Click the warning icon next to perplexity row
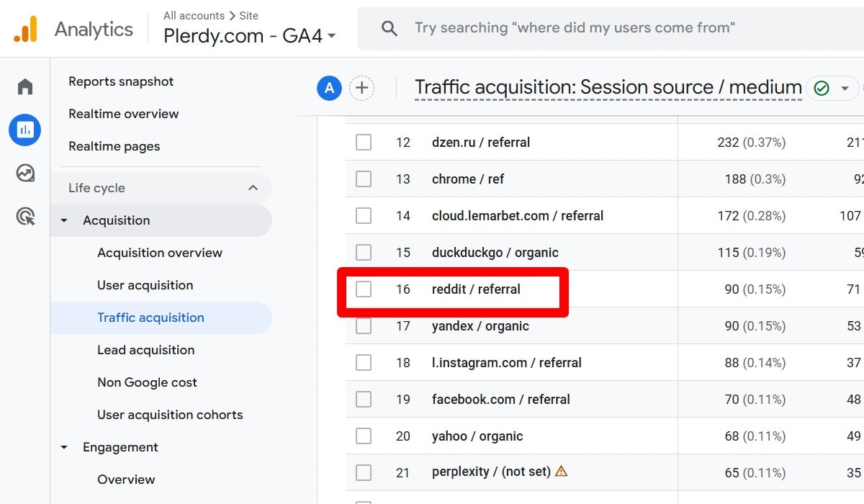This screenshot has height=504, width=864. coord(561,472)
